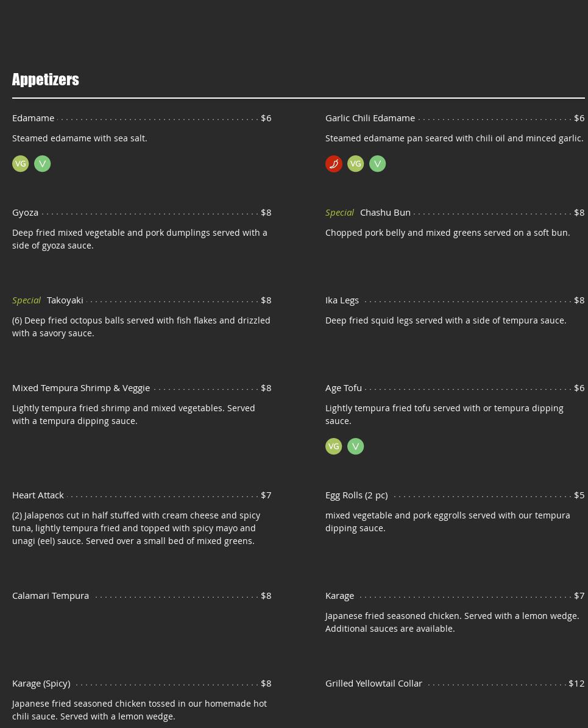Click the $5 price of Egg Rolls
The width and height of the screenshot is (588, 728).
(579, 495)
